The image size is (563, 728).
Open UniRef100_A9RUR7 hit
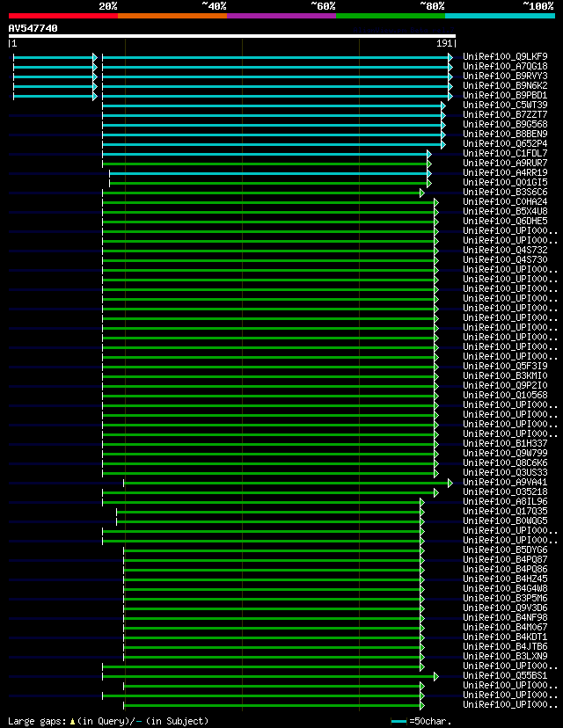coord(505,163)
